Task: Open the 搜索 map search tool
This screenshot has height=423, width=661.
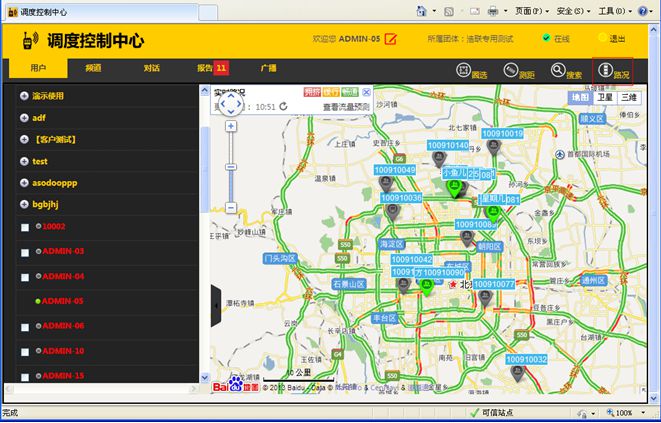Action: tap(558, 70)
